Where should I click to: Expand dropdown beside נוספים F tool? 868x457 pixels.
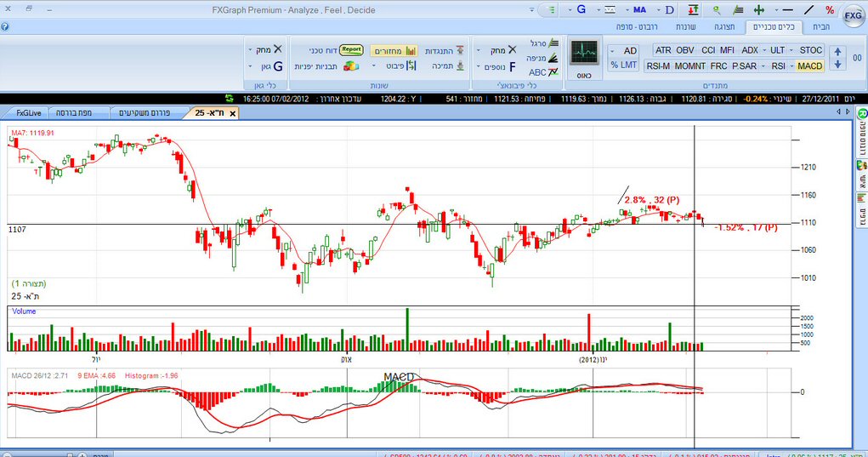point(479,67)
